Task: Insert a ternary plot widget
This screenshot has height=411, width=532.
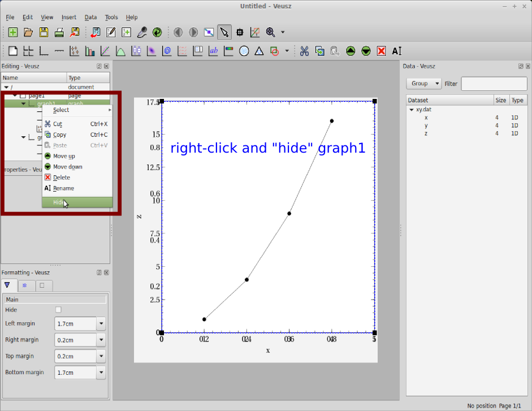Action: click(258, 51)
